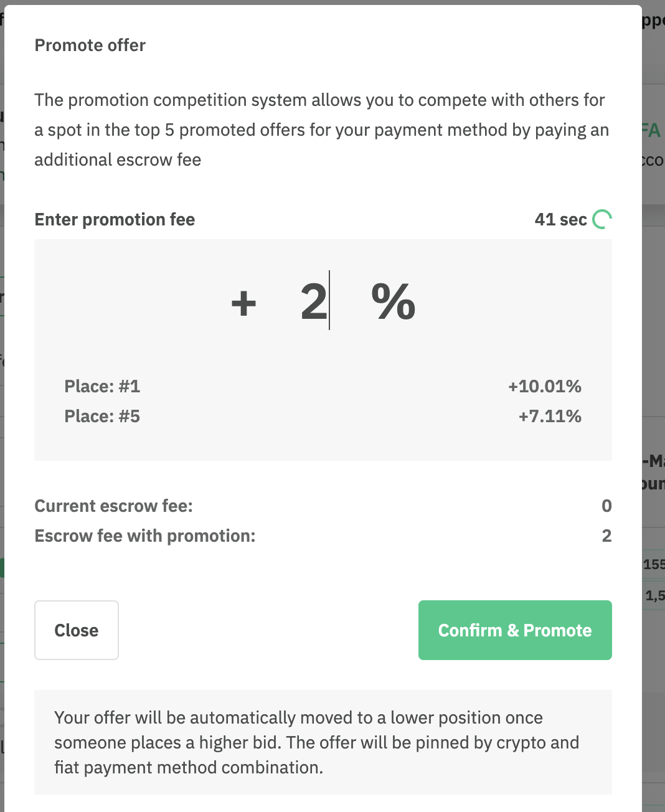Confirm and promote the offer
Viewport: 665px width, 812px height.
(515, 630)
